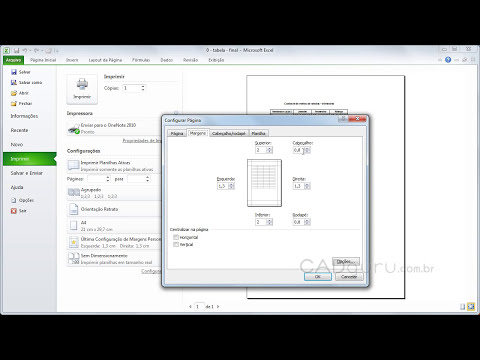Screen dimensions: 480x360
Task: Click the Salvar icon in the file menu
Action: [x=14, y=72]
